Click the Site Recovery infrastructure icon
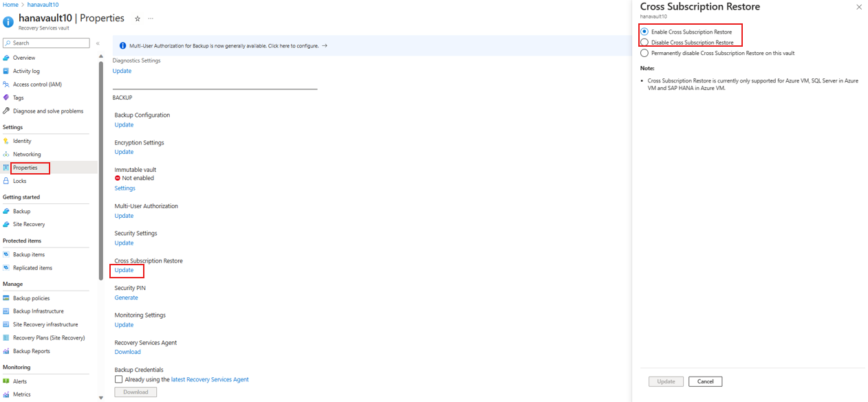Screen dimensions: 868x402 click(6, 324)
